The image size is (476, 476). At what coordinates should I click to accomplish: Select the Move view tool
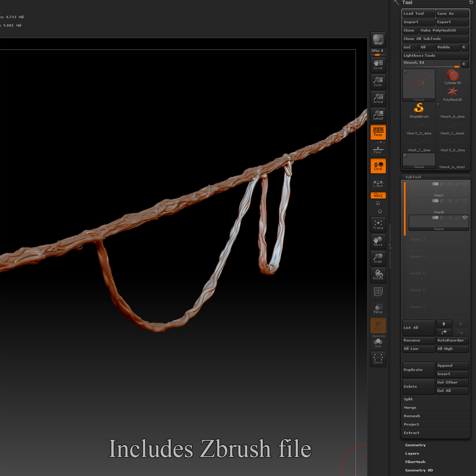click(x=378, y=241)
